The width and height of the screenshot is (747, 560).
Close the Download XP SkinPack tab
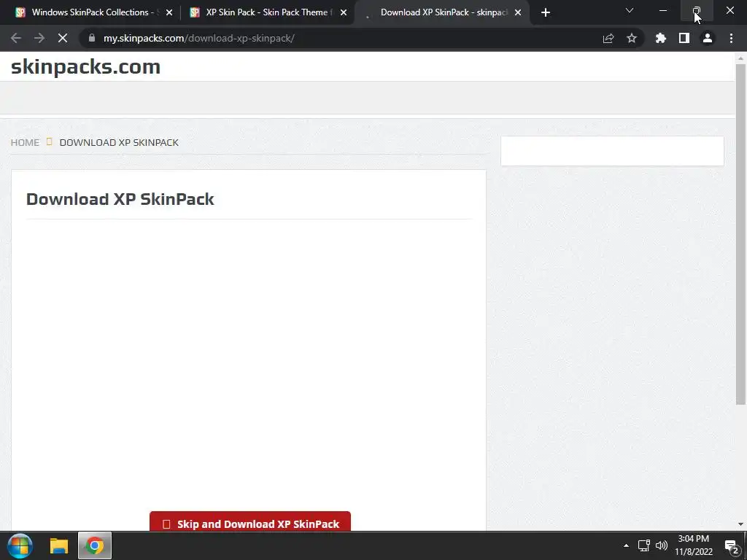(x=518, y=12)
